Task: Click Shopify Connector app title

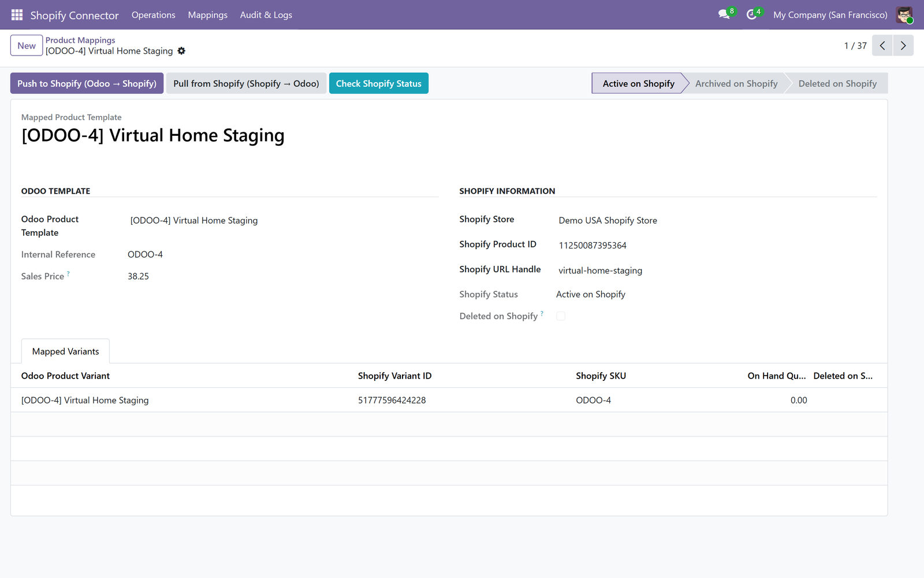Action: tap(74, 15)
